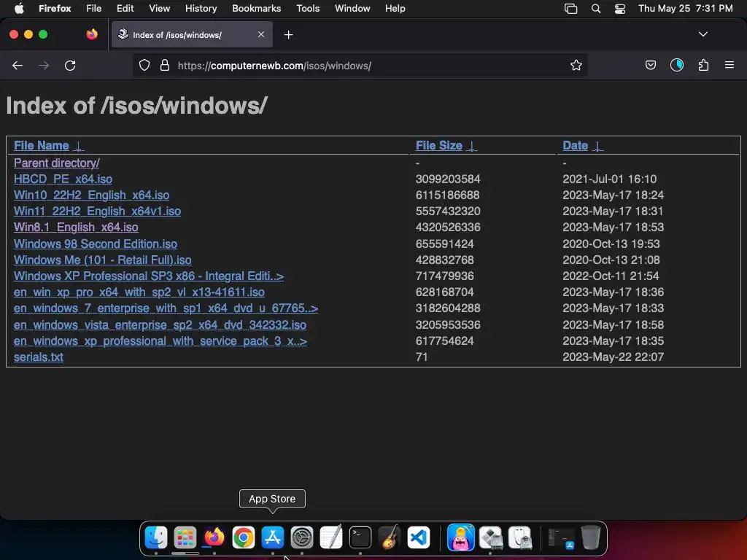Screen dimensions: 747x560
Task: Open the History menu
Action: (x=201, y=8)
